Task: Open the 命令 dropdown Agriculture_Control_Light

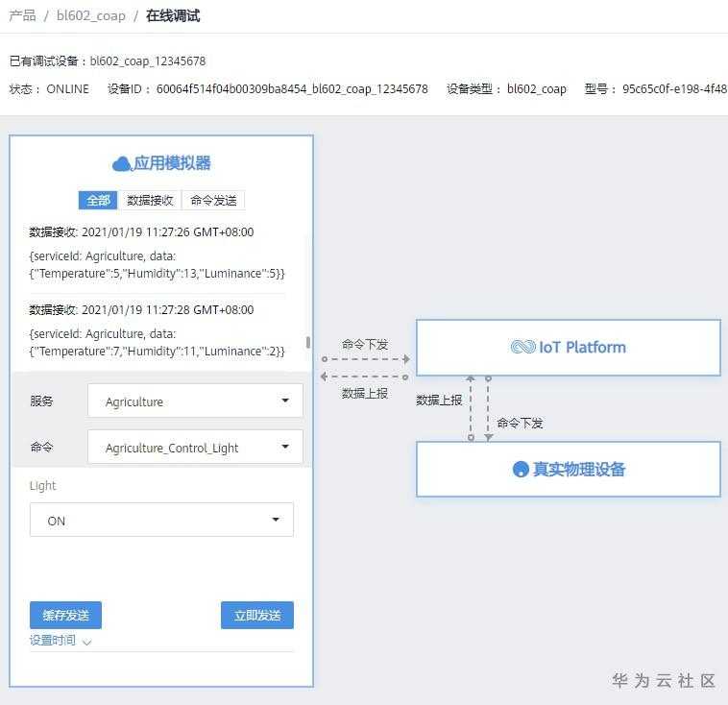Action: pos(196,448)
